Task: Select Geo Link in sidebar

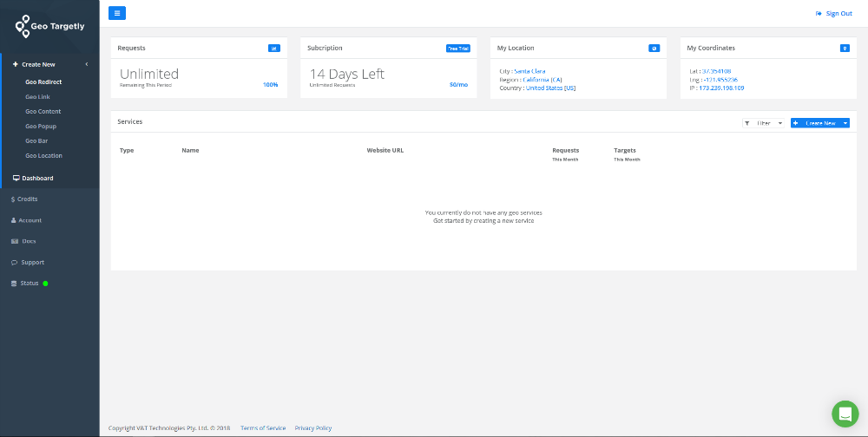Action: tap(37, 97)
